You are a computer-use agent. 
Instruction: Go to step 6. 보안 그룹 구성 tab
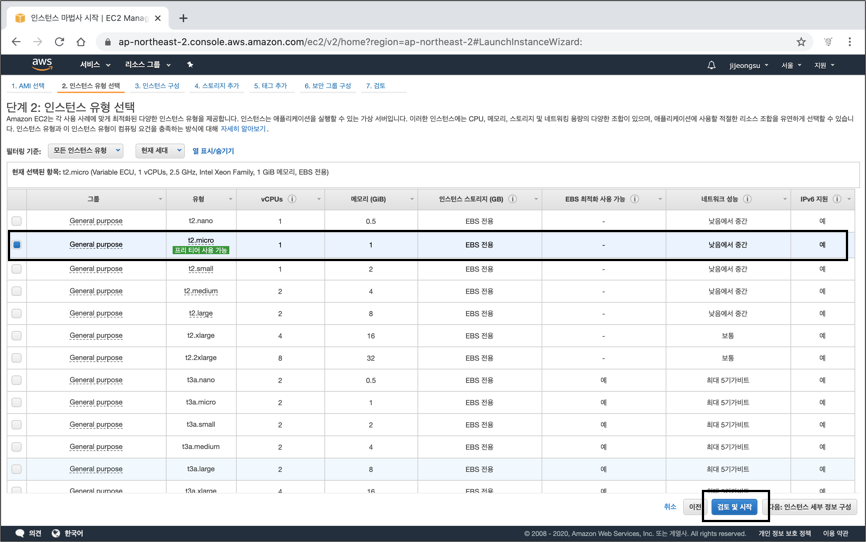(x=328, y=86)
